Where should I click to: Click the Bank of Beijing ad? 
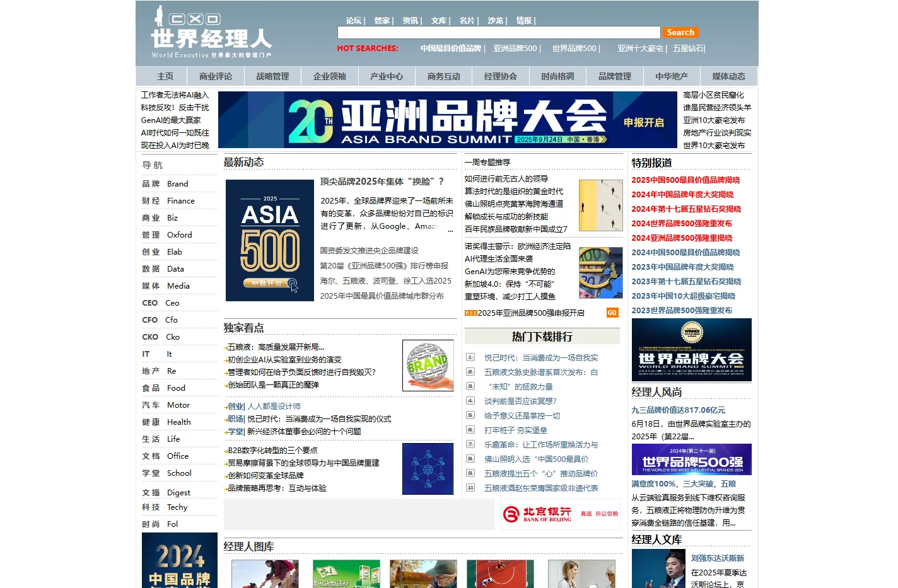561,514
